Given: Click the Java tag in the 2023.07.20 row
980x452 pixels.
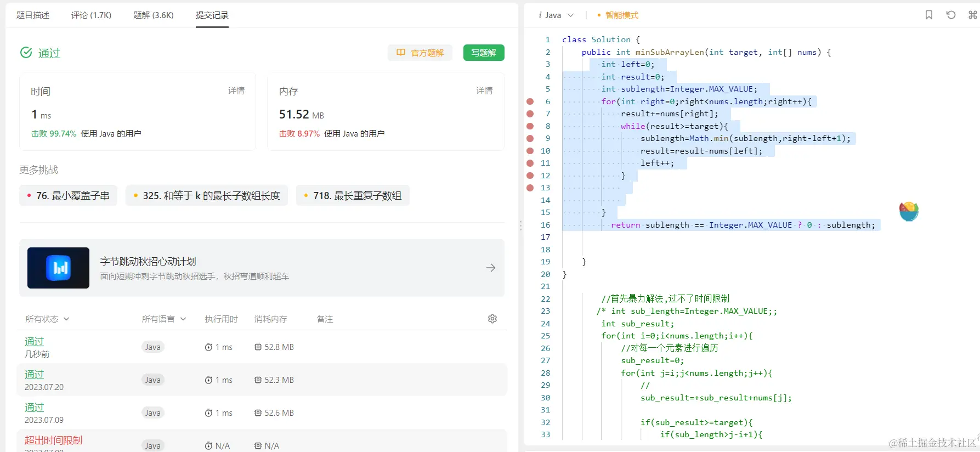Looking at the screenshot, I should pos(153,380).
